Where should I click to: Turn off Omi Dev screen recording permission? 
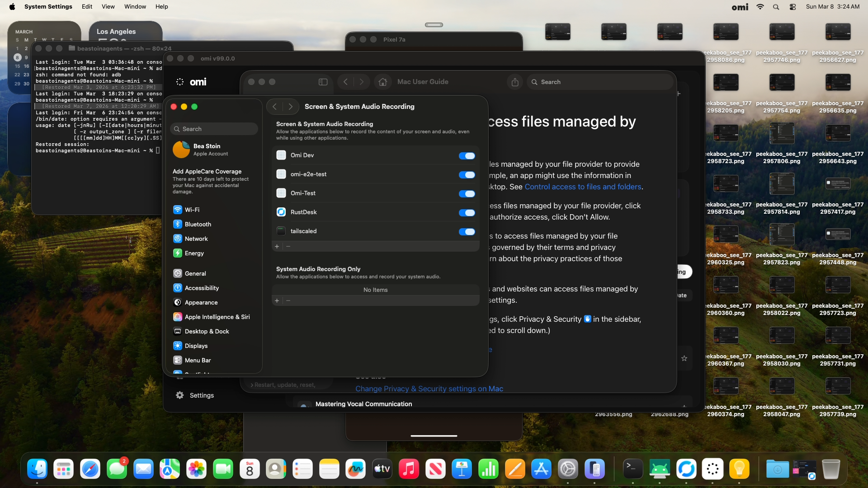[x=467, y=156]
